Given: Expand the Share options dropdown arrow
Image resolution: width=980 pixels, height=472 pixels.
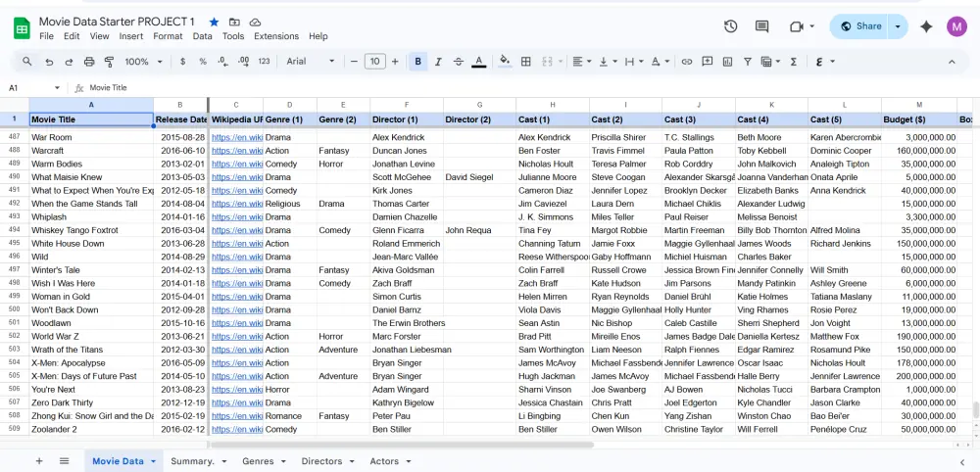Looking at the screenshot, I should pyautogui.click(x=898, y=26).
